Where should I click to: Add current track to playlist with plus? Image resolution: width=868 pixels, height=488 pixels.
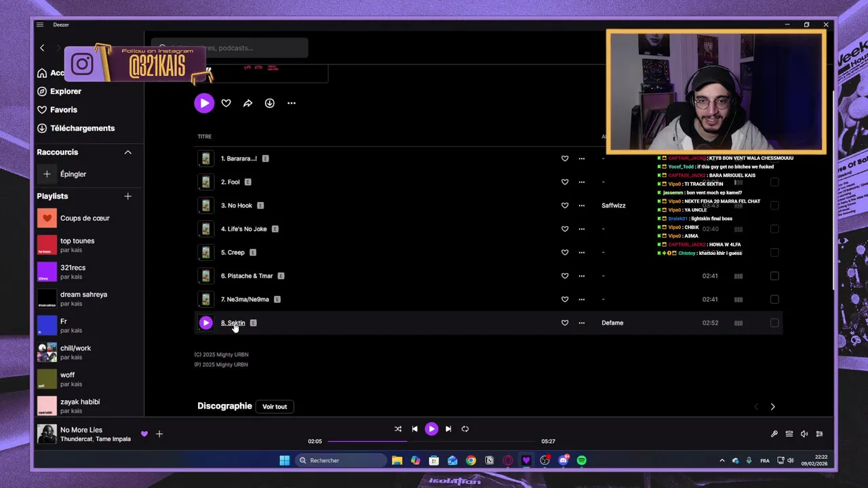coord(159,434)
